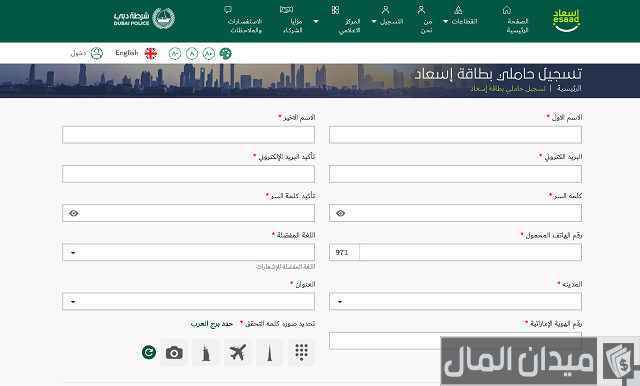Open الاستفسارات والملاحظات menu item
The image size is (640, 386).
click(x=245, y=25)
